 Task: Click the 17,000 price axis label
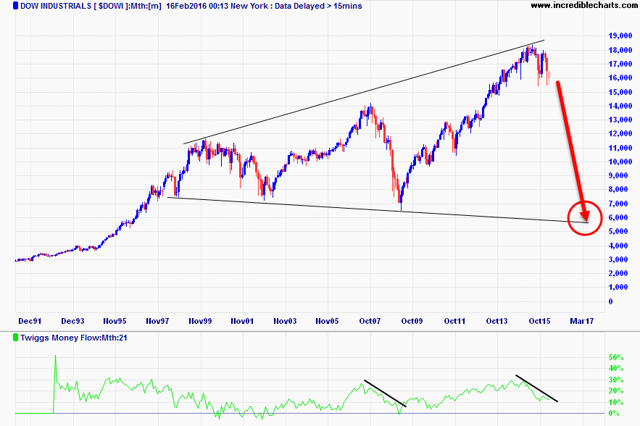coord(620,64)
